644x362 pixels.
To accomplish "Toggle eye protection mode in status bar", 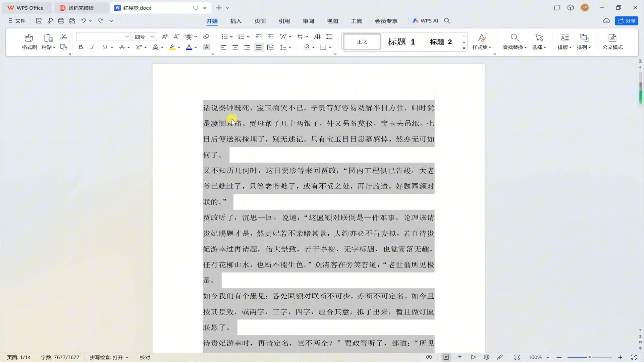I will (429, 357).
